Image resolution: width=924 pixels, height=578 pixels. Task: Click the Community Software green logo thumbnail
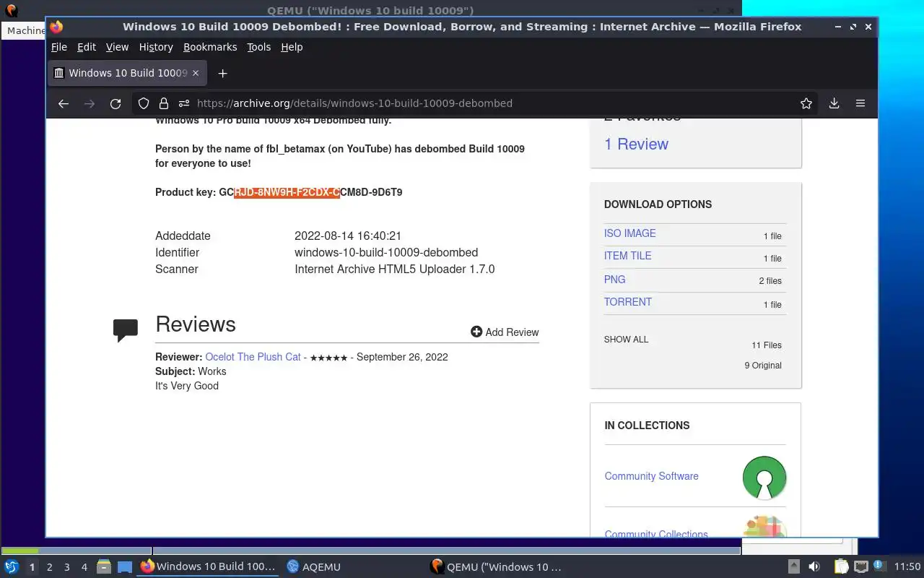pyautogui.click(x=764, y=478)
